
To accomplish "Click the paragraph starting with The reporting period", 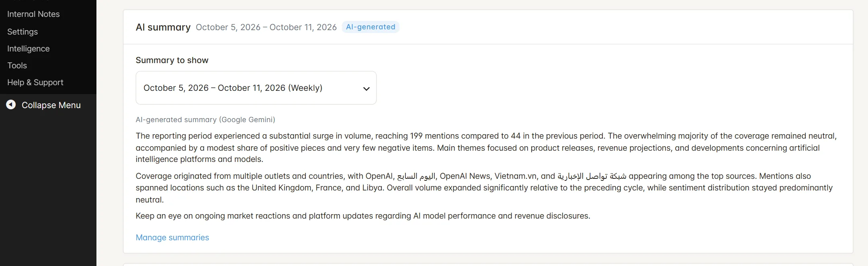I will [x=486, y=147].
